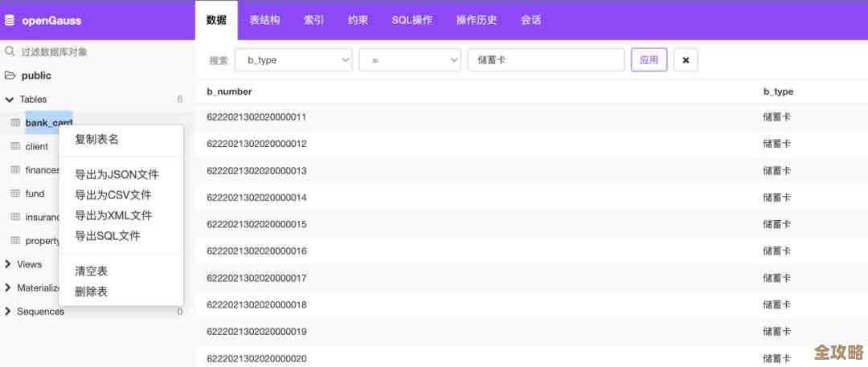Collapse the Tables tree node
This screenshot has width=868, height=367.
[x=9, y=100]
